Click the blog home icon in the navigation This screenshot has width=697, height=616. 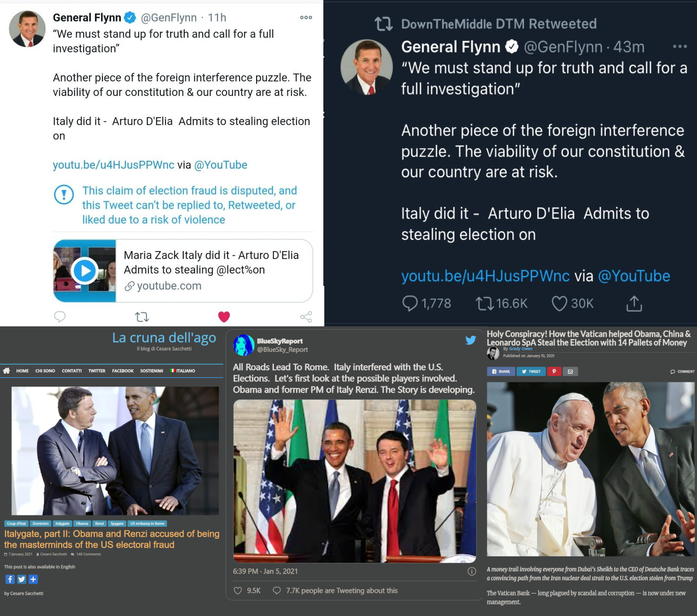tap(7, 371)
